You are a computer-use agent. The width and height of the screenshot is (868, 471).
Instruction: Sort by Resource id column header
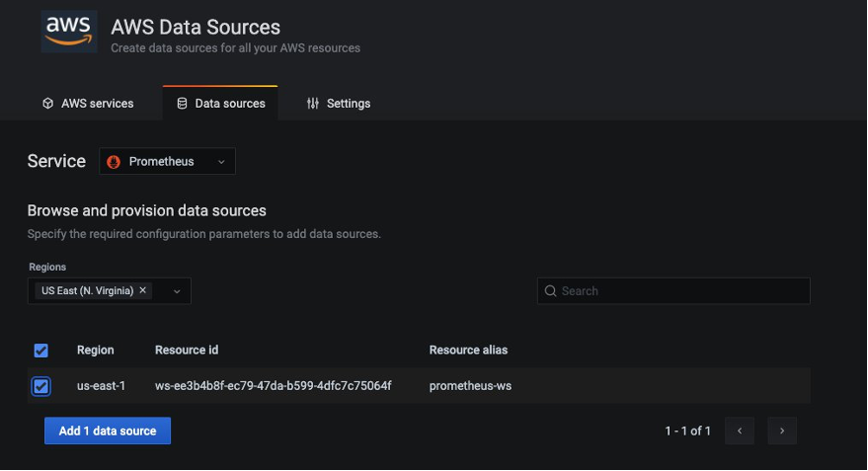187,351
